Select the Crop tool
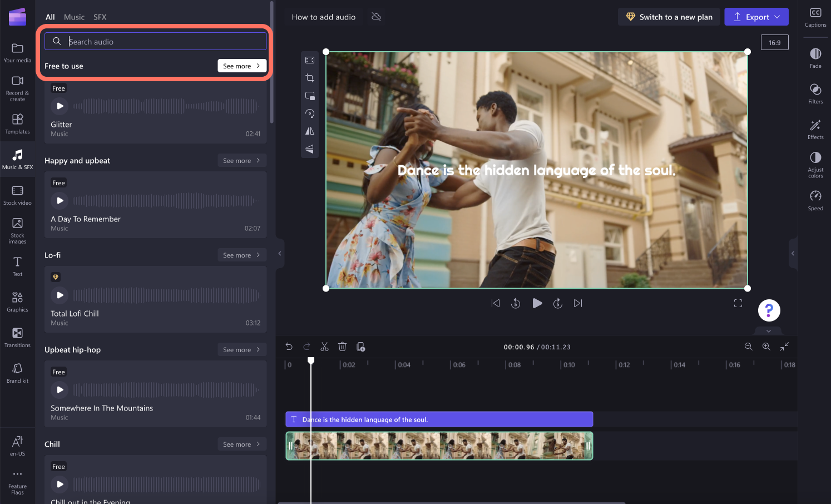This screenshot has height=504, width=831. [x=310, y=78]
